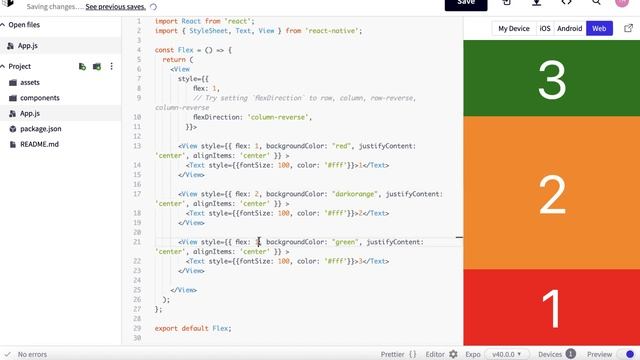
Task: Switch preview to My Device
Action: [513, 29]
